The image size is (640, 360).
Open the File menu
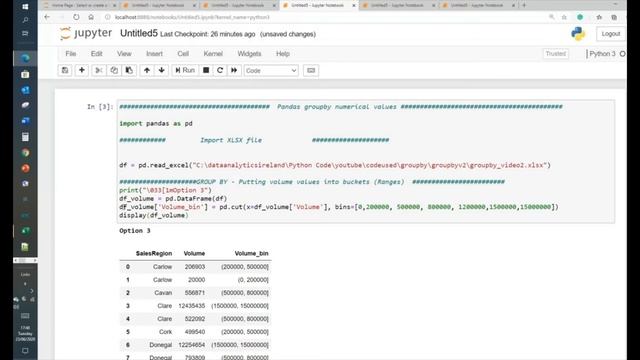coord(71,53)
